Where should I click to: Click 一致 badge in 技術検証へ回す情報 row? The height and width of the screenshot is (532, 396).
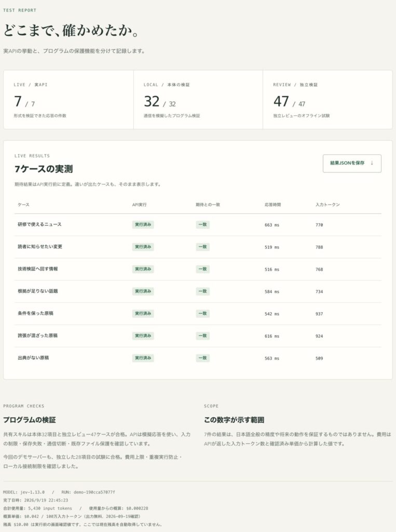[x=202, y=269]
